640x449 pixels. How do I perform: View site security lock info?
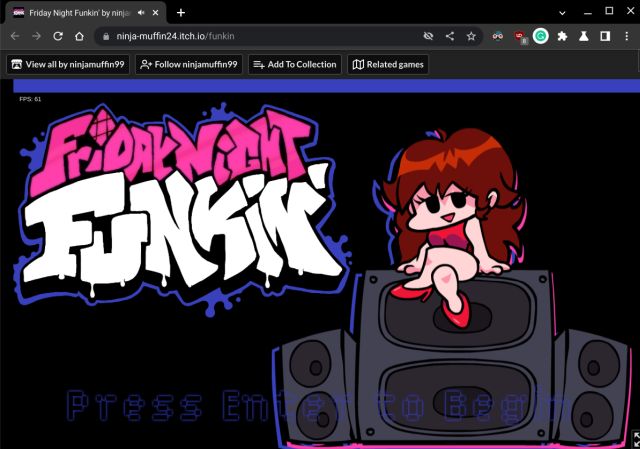click(106, 36)
